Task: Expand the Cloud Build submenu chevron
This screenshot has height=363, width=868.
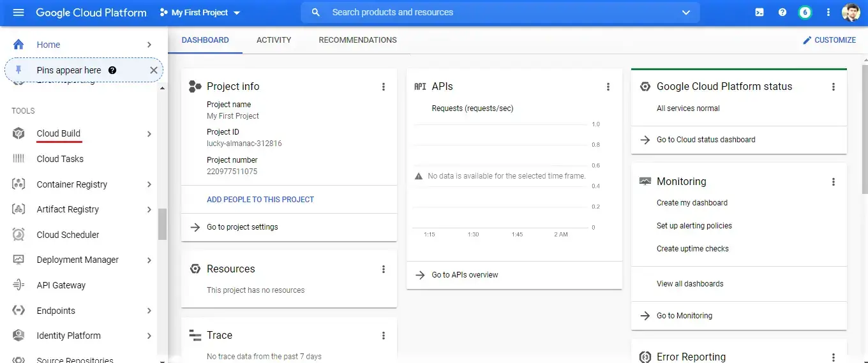Action: [x=149, y=134]
